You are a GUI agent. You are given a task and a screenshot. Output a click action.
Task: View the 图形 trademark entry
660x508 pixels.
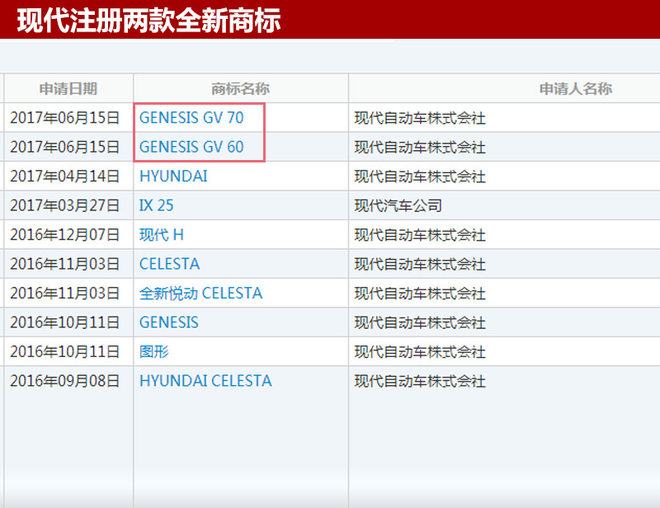154,352
